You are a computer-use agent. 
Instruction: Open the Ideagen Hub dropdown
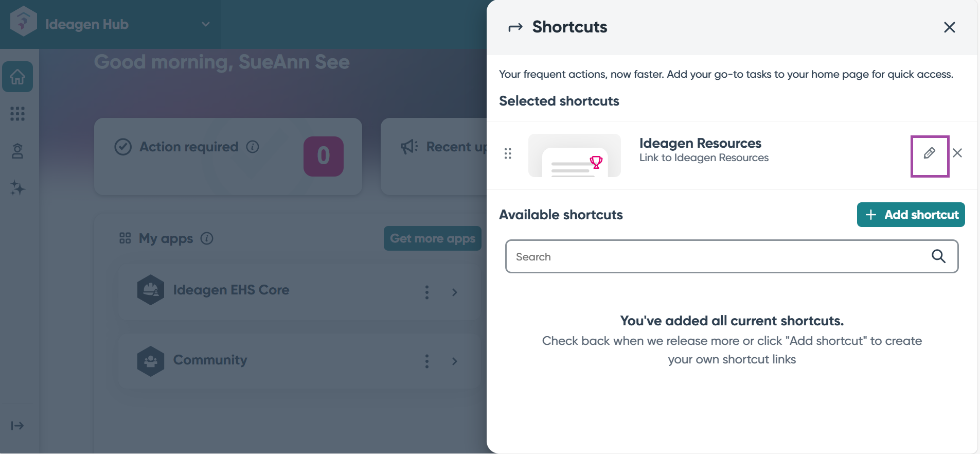206,24
